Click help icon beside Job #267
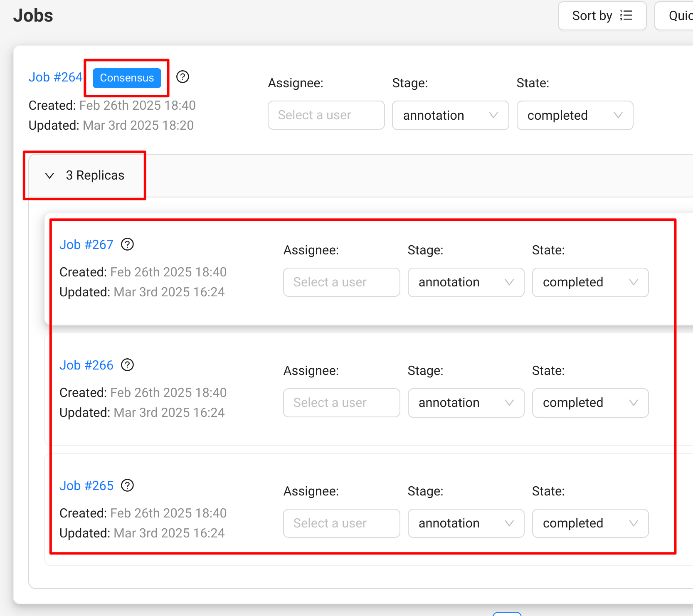Image resolution: width=693 pixels, height=616 pixels. pyautogui.click(x=127, y=244)
